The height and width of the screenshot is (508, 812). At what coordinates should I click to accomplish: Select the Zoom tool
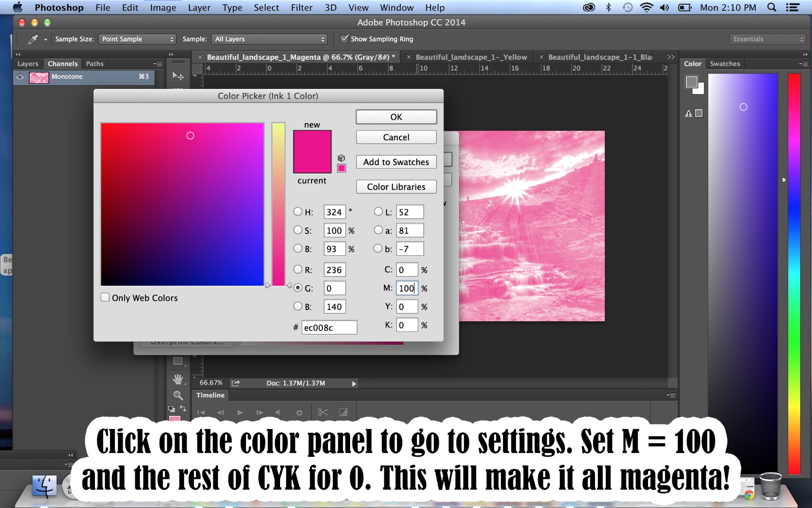coord(178,395)
